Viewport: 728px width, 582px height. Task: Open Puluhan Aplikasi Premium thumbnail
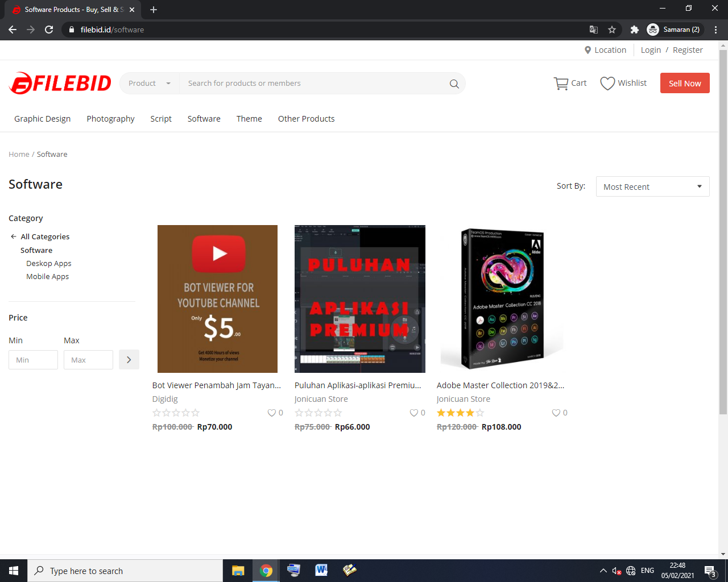click(360, 299)
